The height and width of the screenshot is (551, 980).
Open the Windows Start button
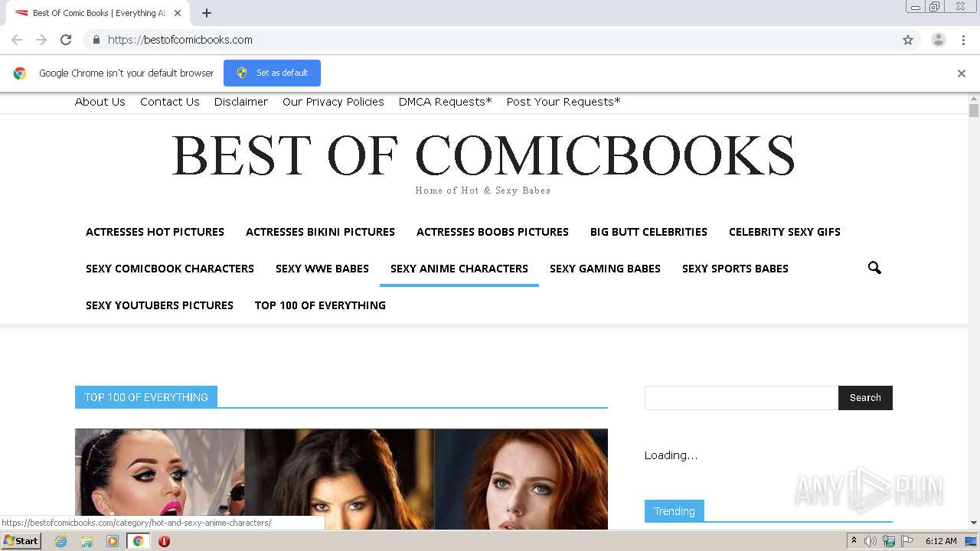[x=21, y=541]
